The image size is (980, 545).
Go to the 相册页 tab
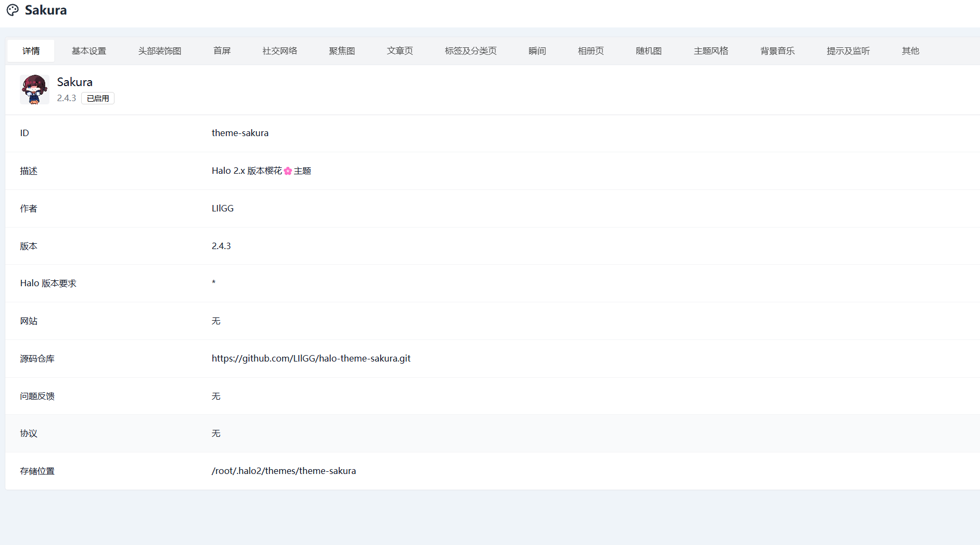(591, 51)
